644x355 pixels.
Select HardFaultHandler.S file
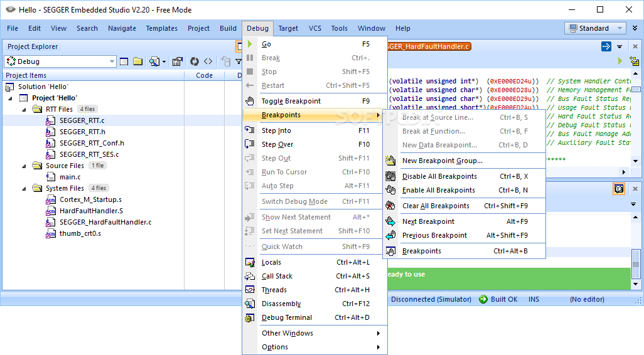(91, 211)
